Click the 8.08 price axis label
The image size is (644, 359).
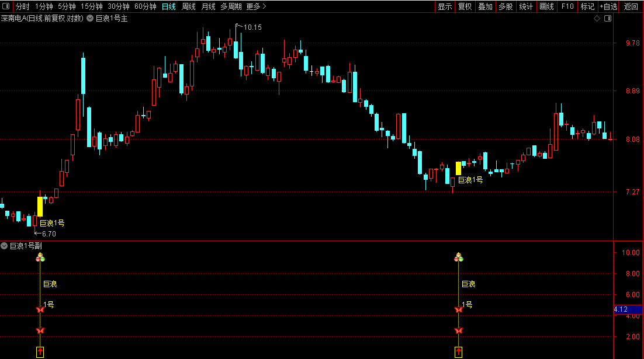(x=632, y=140)
